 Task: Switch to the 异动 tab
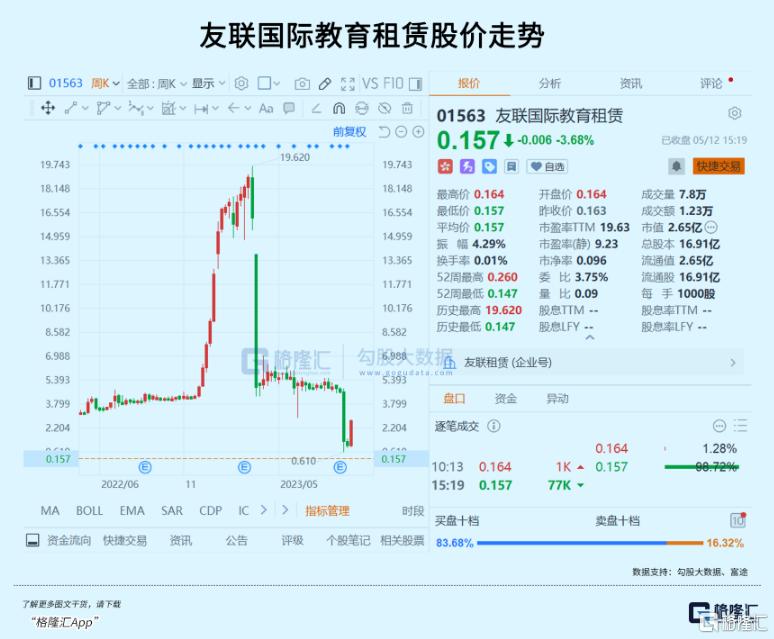[x=557, y=399]
